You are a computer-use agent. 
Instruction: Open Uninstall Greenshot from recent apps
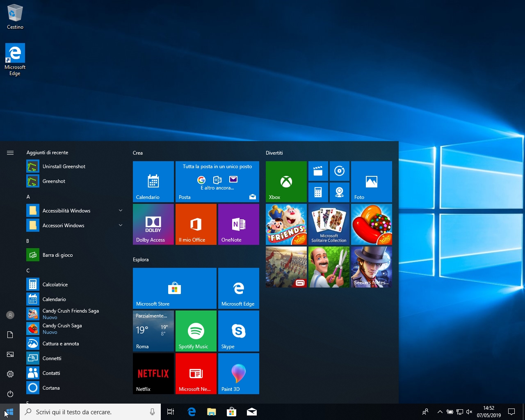(75, 167)
